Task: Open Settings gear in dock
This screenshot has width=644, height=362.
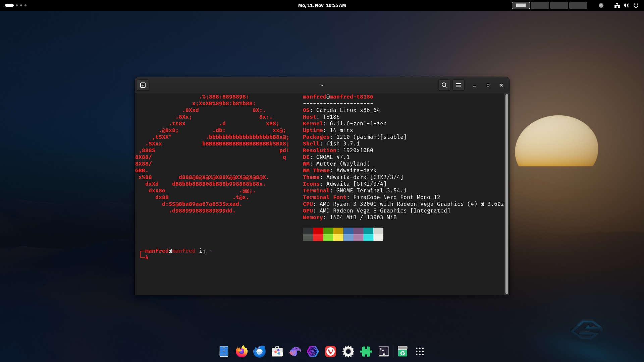Action: [348, 351]
